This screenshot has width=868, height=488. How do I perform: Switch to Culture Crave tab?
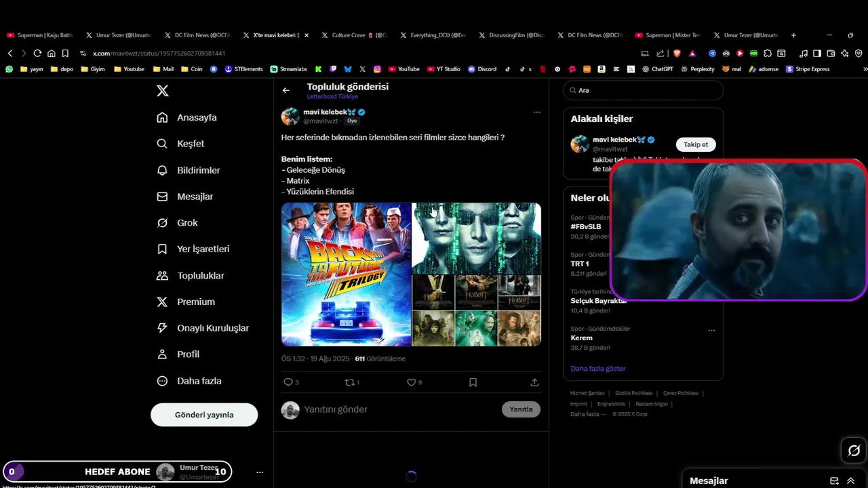tap(353, 35)
